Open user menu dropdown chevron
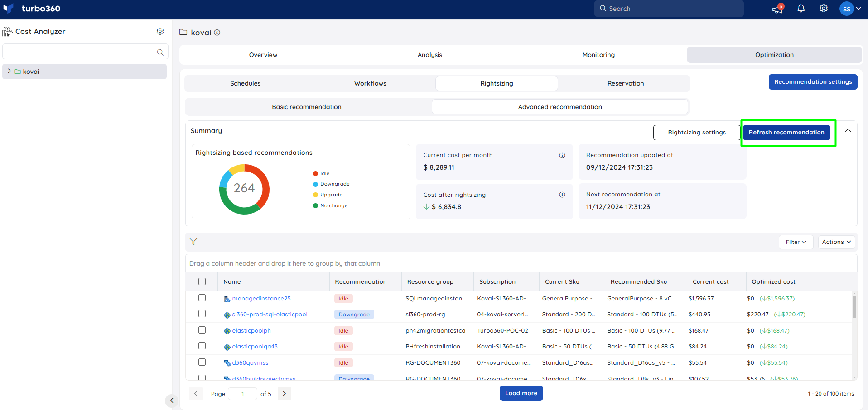This screenshot has width=868, height=410. [858, 9]
